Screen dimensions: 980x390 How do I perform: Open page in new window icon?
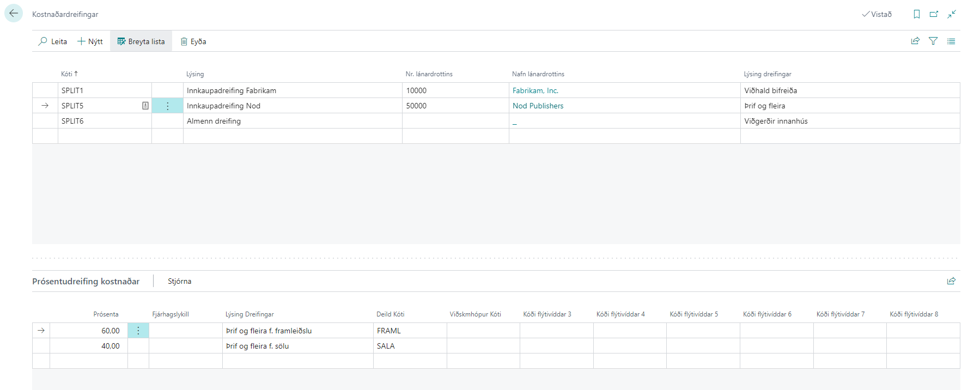[x=934, y=14]
